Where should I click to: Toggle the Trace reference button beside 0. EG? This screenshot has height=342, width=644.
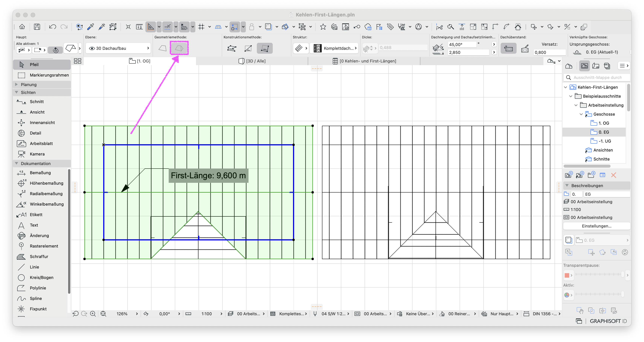568,240
